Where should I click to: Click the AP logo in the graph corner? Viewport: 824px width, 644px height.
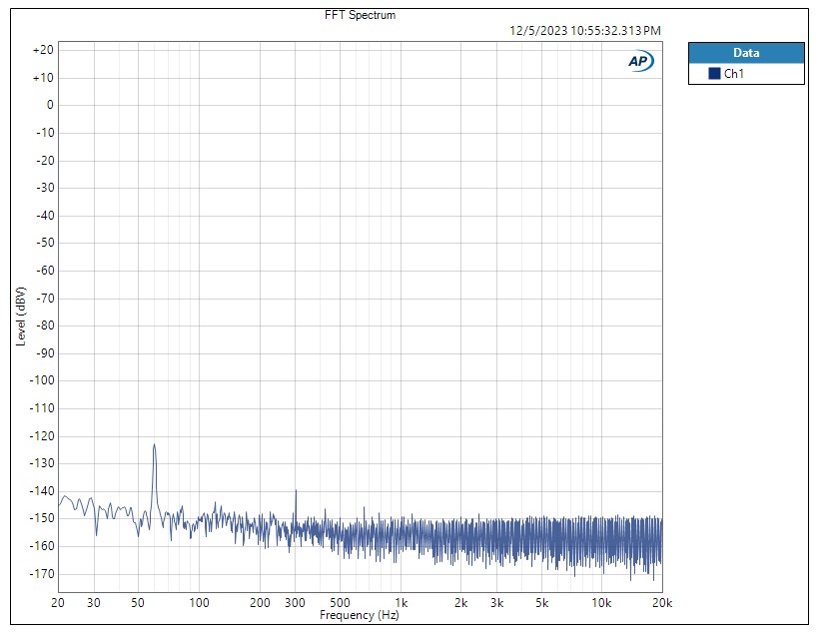[641, 62]
